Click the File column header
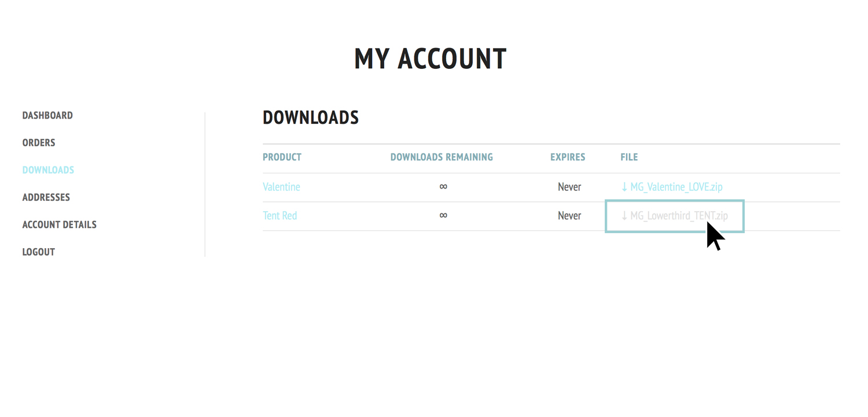868x417 pixels. 629,157
